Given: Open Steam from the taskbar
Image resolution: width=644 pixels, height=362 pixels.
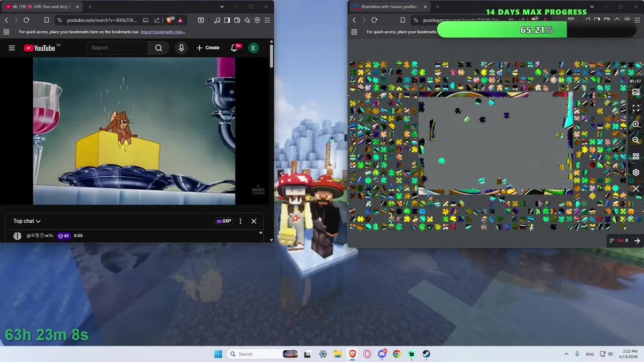Looking at the screenshot, I should (x=426, y=354).
